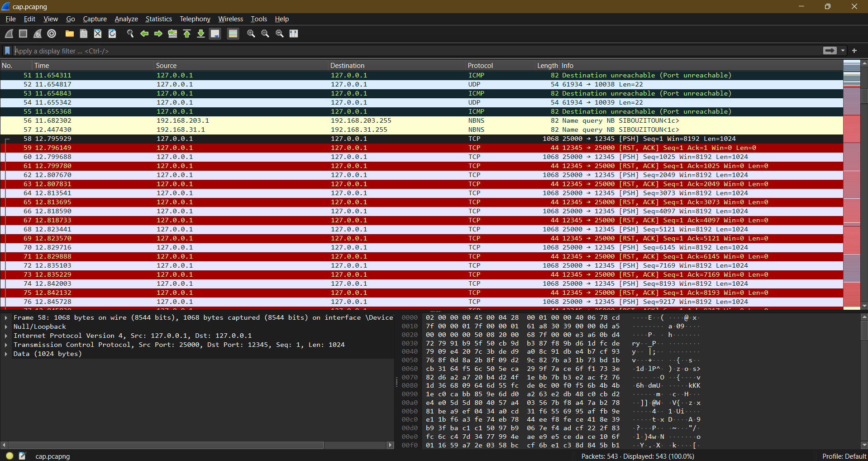Image resolution: width=868 pixels, height=461 pixels.
Task: Open the Telephony menu
Action: tap(195, 19)
